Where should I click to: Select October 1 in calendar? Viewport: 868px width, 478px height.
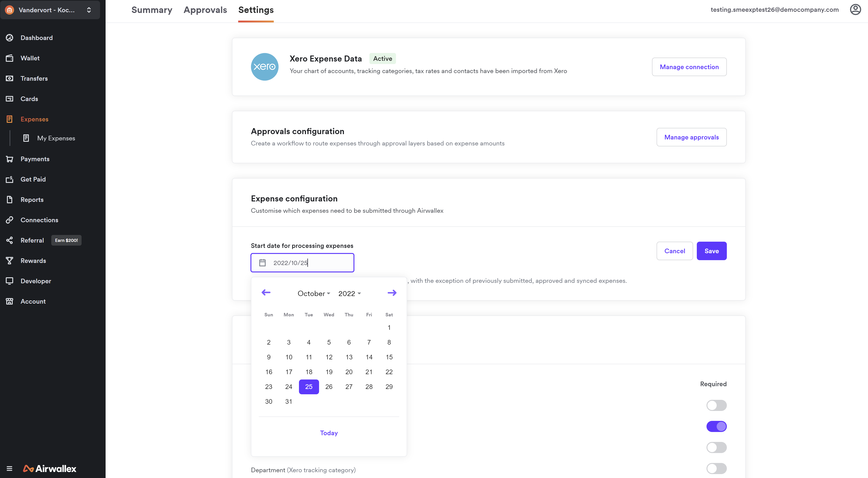389,327
